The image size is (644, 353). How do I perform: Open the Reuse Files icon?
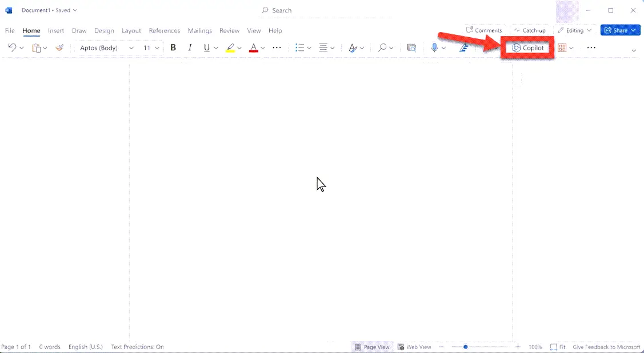point(411,47)
